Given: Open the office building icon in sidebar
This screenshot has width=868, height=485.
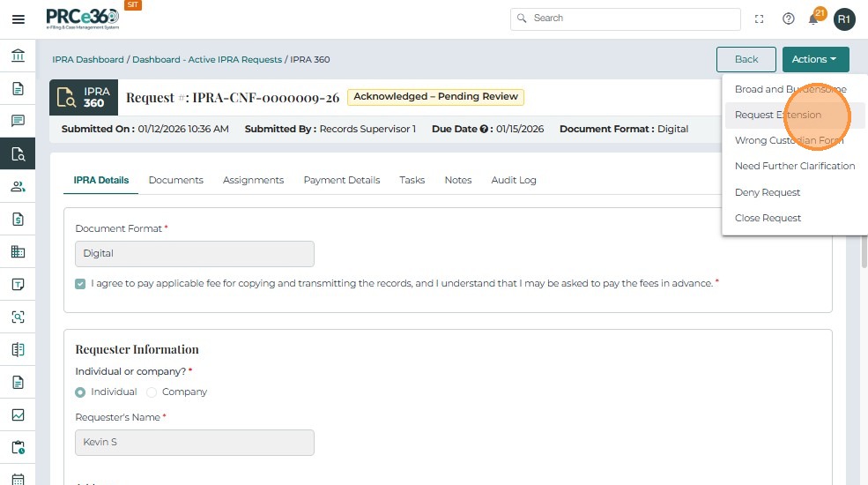Looking at the screenshot, I should pos(18,252).
